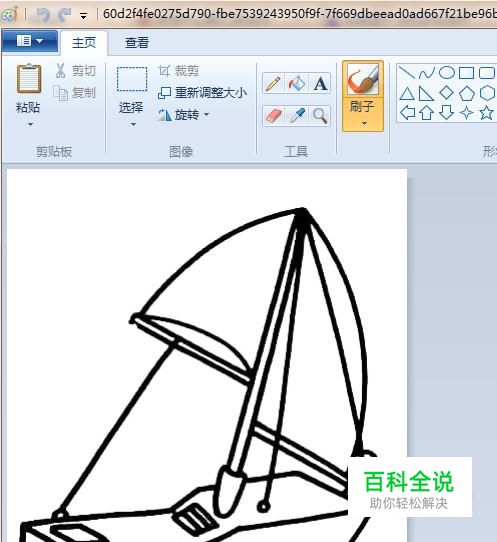
Task: Select the Four-point star shape
Action: click(x=467, y=113)
